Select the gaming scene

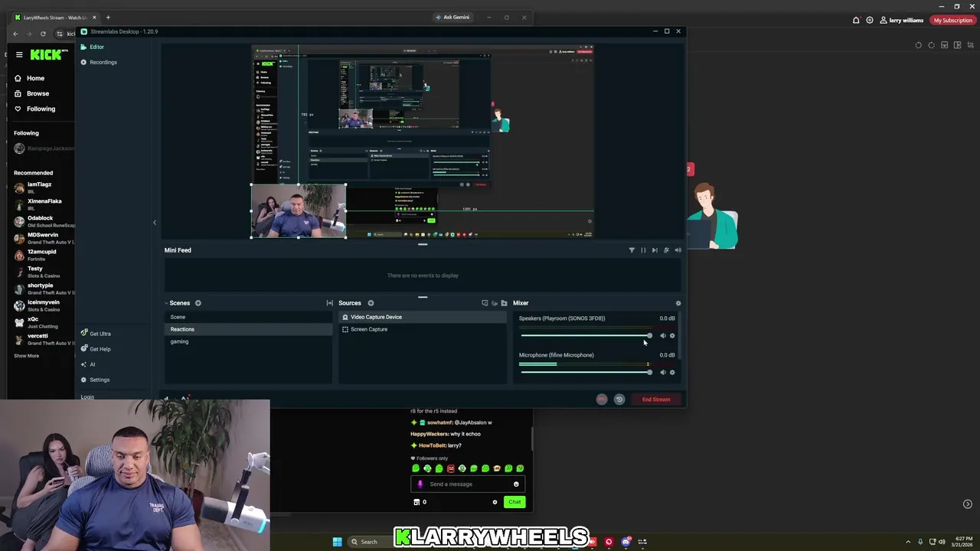coord(249,341)
